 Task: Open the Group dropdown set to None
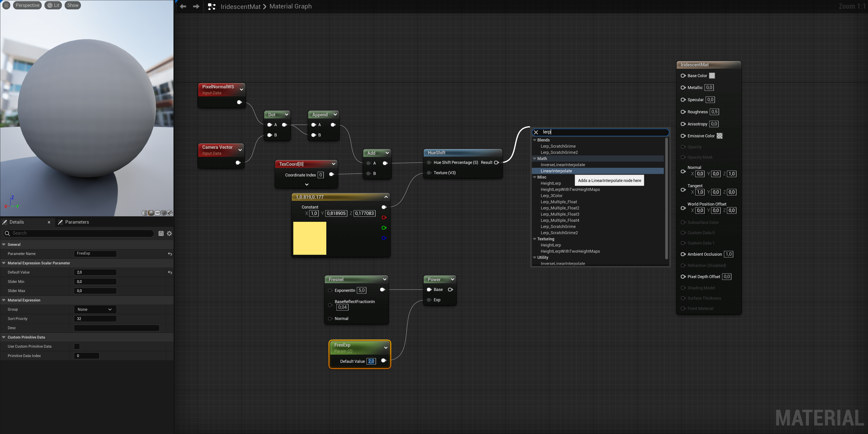[95, 309]
